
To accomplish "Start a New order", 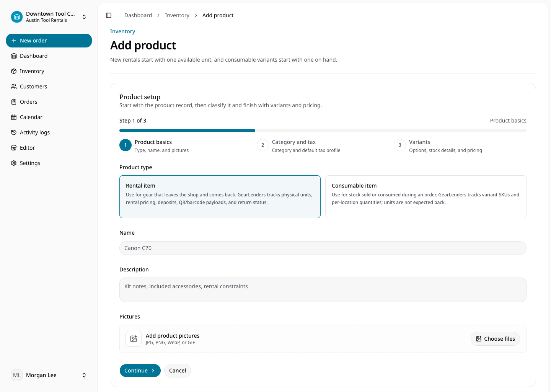I will (49, 41).
